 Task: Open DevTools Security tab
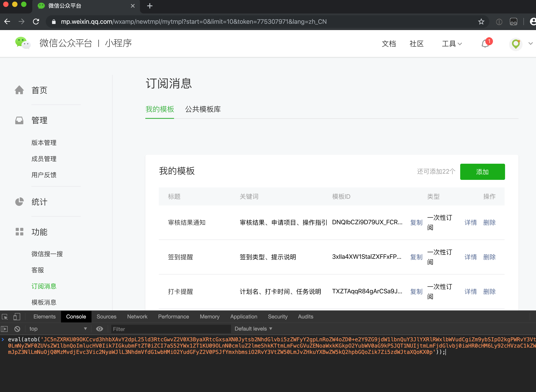click(278, 317)
